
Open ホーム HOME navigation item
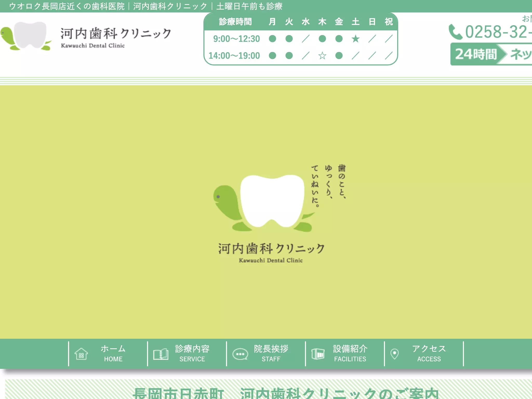click(108, 354)
